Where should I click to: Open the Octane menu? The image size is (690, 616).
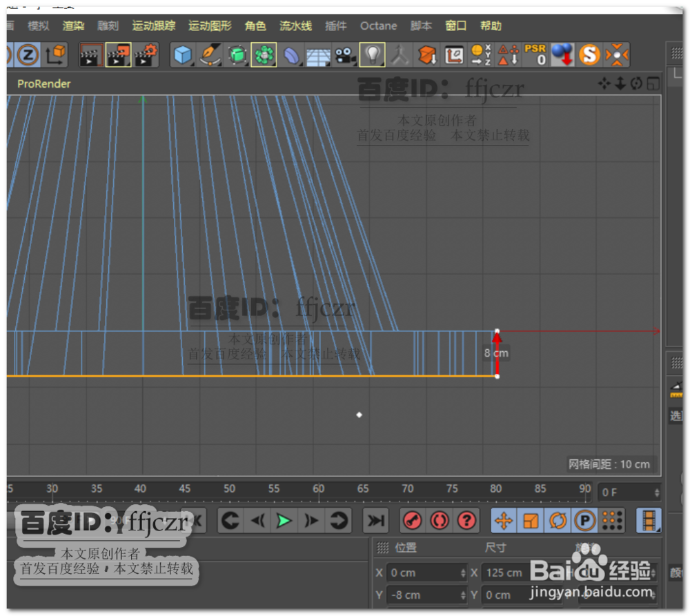pos(378,26)
